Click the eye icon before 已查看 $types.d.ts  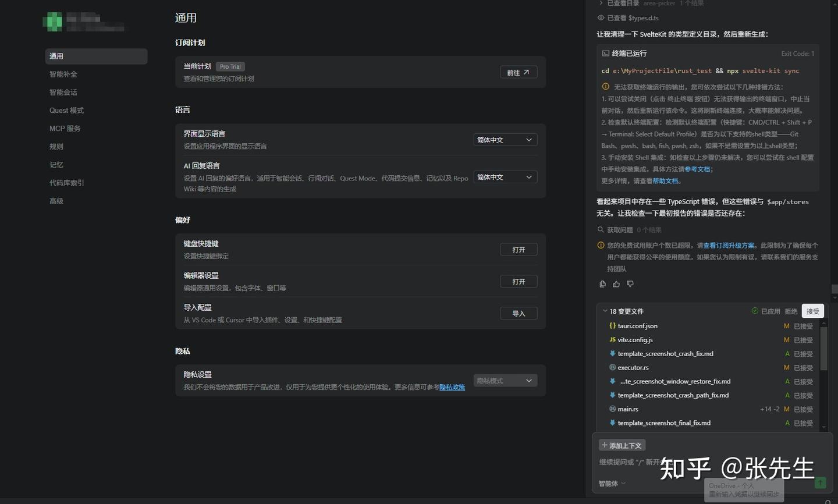601,18
